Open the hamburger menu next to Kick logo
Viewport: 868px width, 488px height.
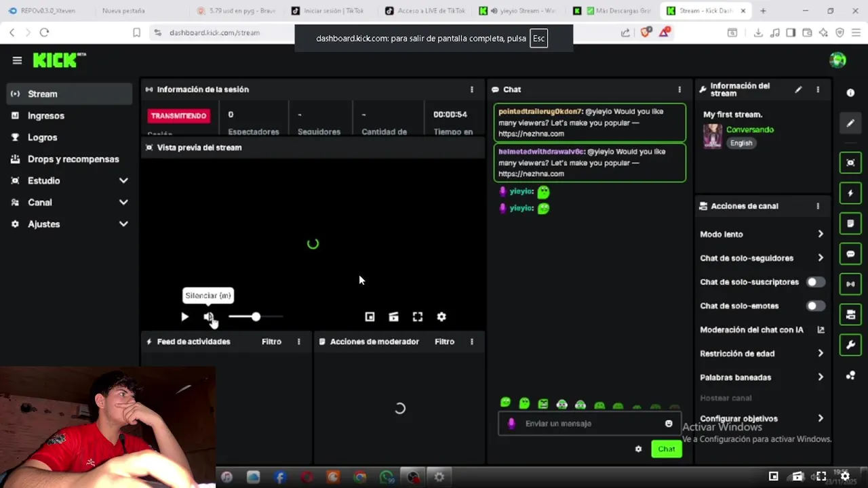pyautogui.click(x=17, y=60)
